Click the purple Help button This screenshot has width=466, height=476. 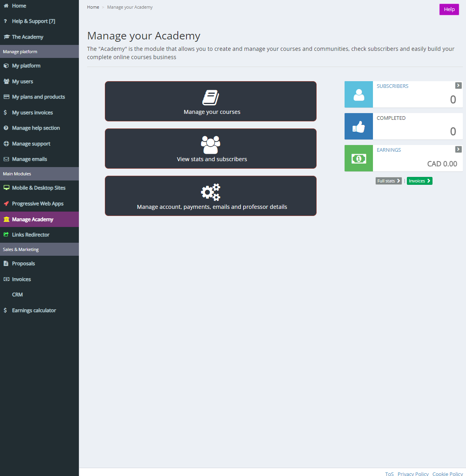pyautogui.click(x=449, y=9)
